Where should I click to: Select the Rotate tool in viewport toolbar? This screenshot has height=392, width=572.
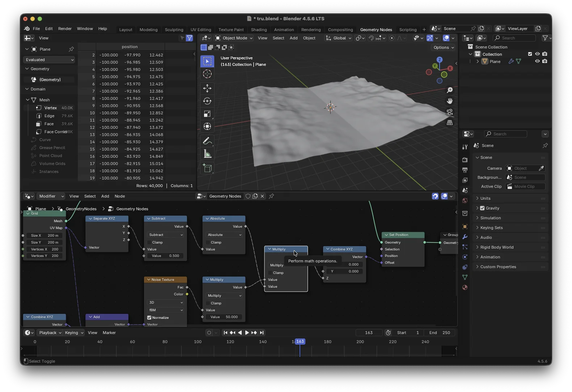(207, 101)
